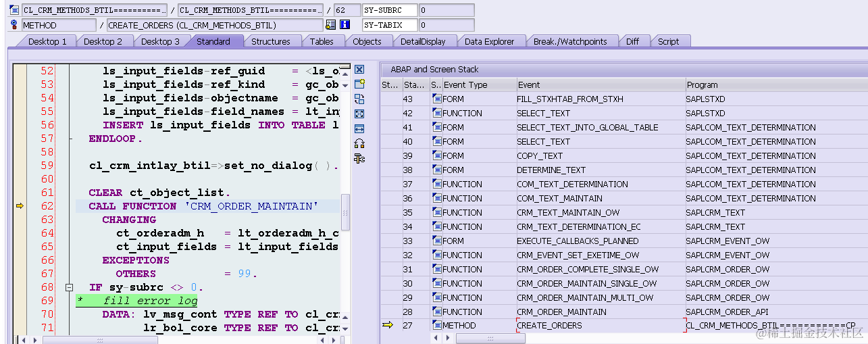The width and height of the screenshot is (868, 344).
Task: Click the ABAP and Screen Stack title
Action: click(434, 69)
